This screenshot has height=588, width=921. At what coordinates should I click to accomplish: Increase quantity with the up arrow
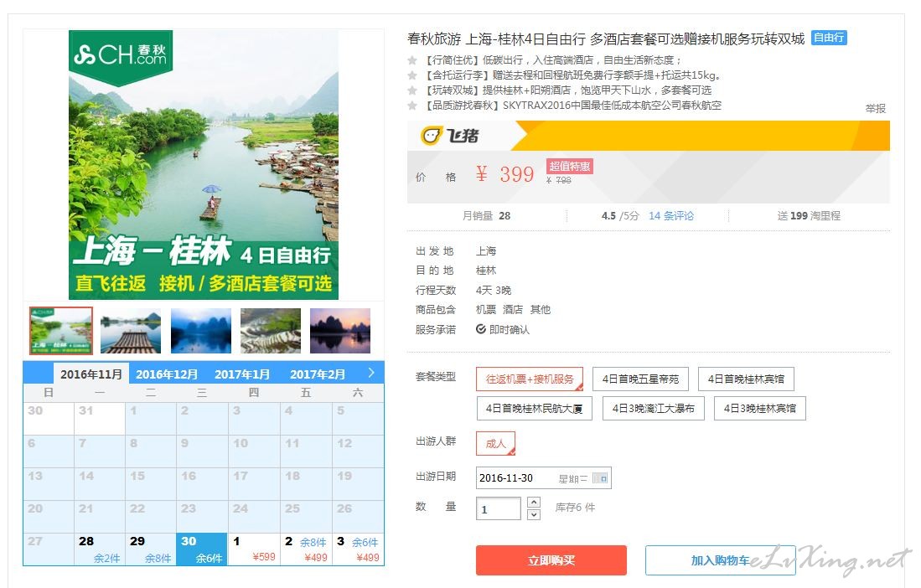point(533,502)
